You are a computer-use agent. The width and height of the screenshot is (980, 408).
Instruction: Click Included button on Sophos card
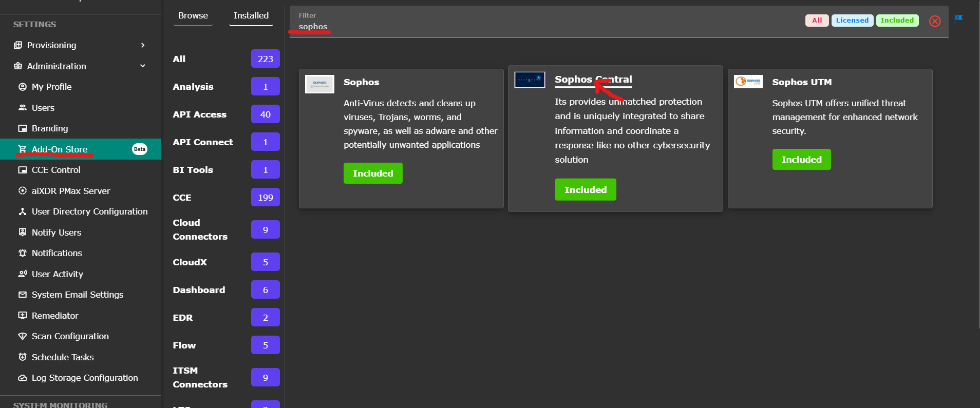tap(373, 173)
